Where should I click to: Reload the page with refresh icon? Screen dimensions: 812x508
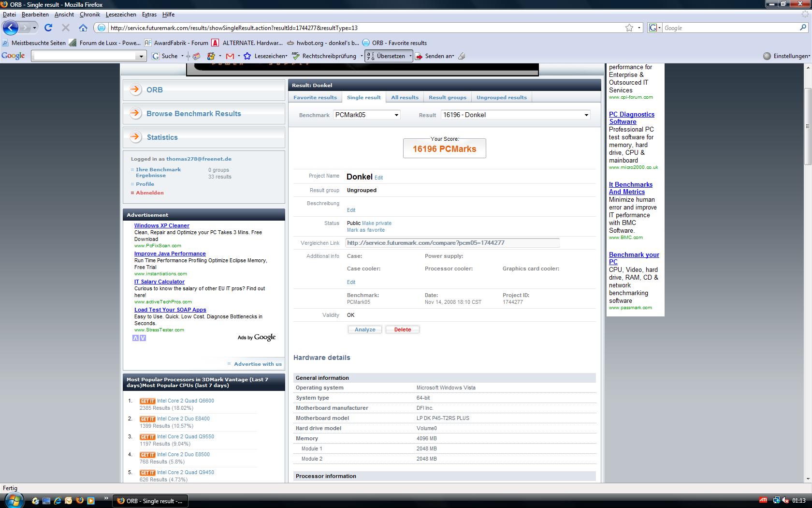pos(48,28)
